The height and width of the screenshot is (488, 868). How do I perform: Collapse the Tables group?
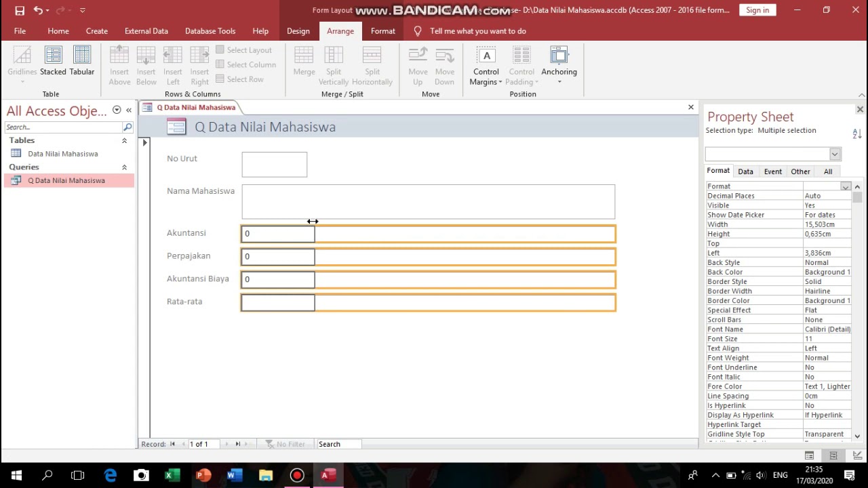[125, 141]
